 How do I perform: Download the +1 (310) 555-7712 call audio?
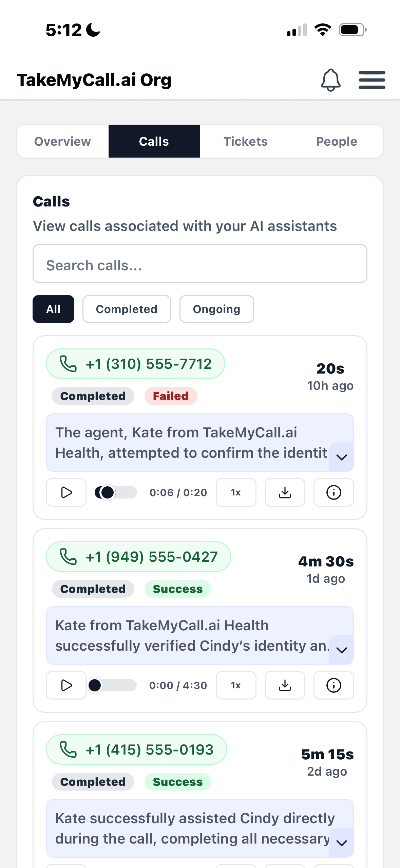point(285,492)
